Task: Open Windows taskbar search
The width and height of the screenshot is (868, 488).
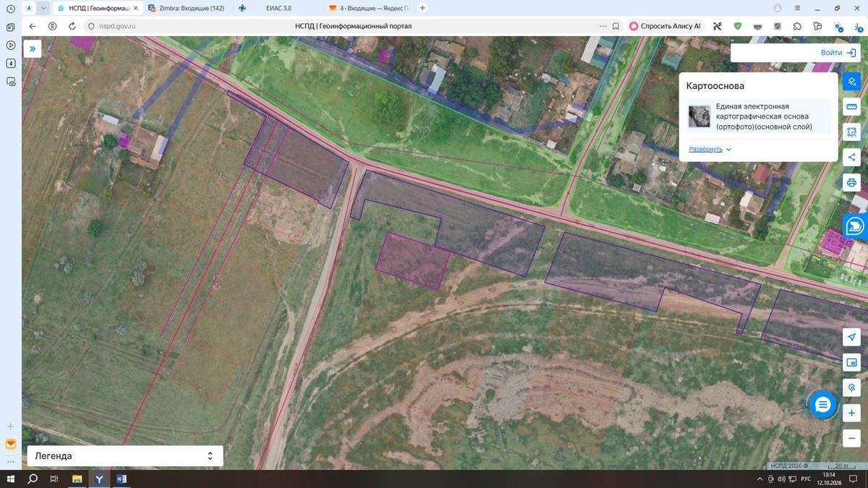Action: pos(33,479)
